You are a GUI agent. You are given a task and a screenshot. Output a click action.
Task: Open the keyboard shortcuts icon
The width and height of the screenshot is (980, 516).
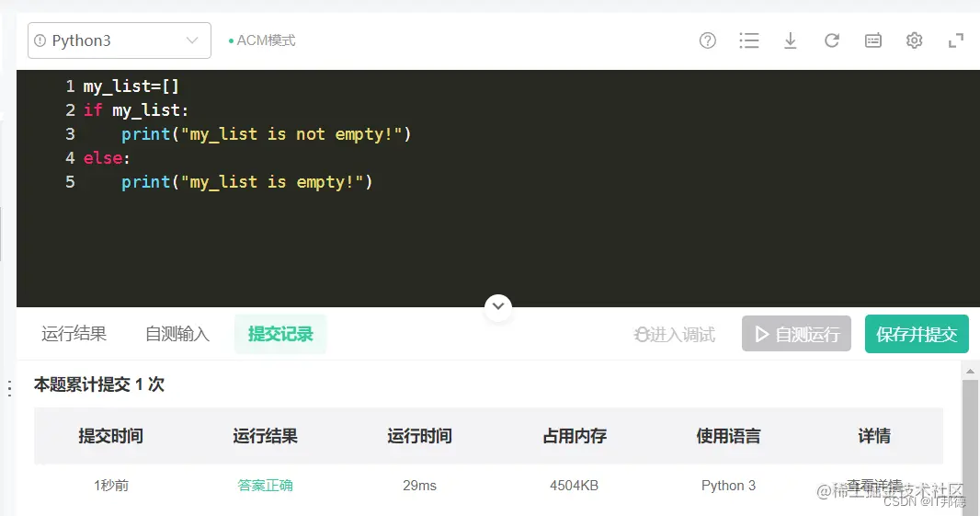point(873,40)
